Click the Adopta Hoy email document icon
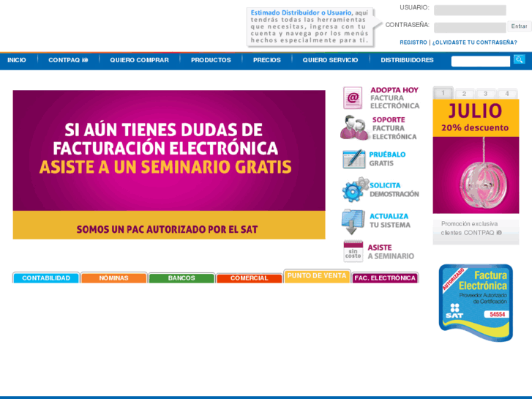 point(353,98)
